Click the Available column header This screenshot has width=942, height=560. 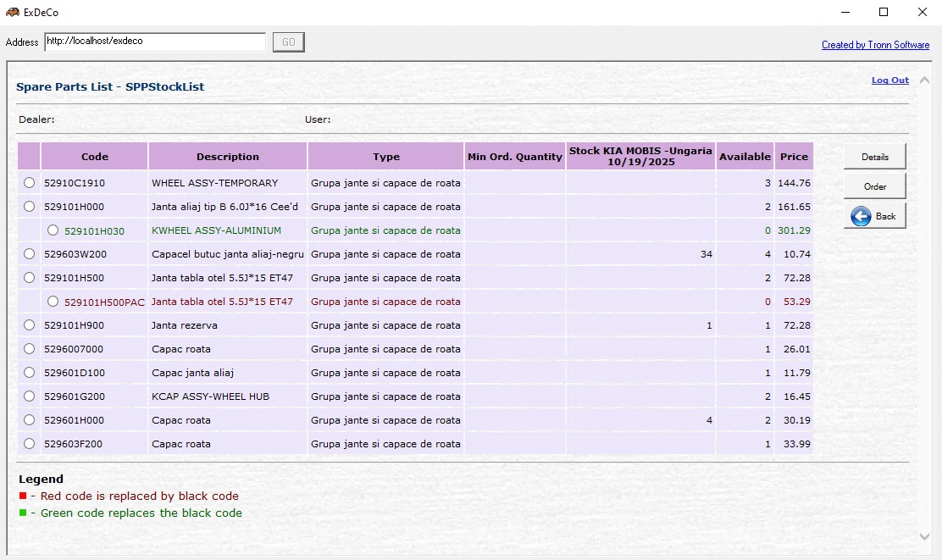click(x=745, y=157)
